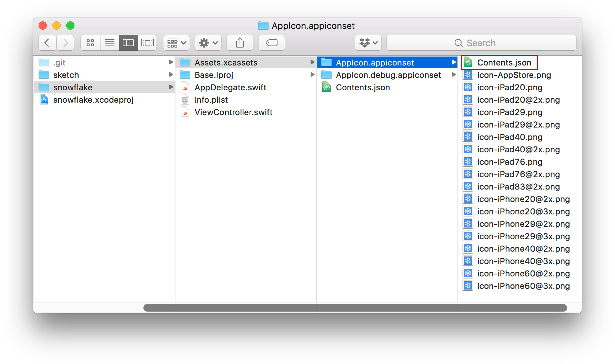
Task: Switch to list view in the toolbar
Action: 110,43
